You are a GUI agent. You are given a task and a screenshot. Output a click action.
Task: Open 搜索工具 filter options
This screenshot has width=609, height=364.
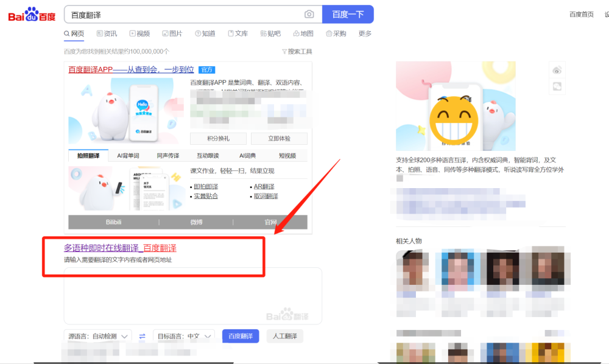[x=297, y=52]
